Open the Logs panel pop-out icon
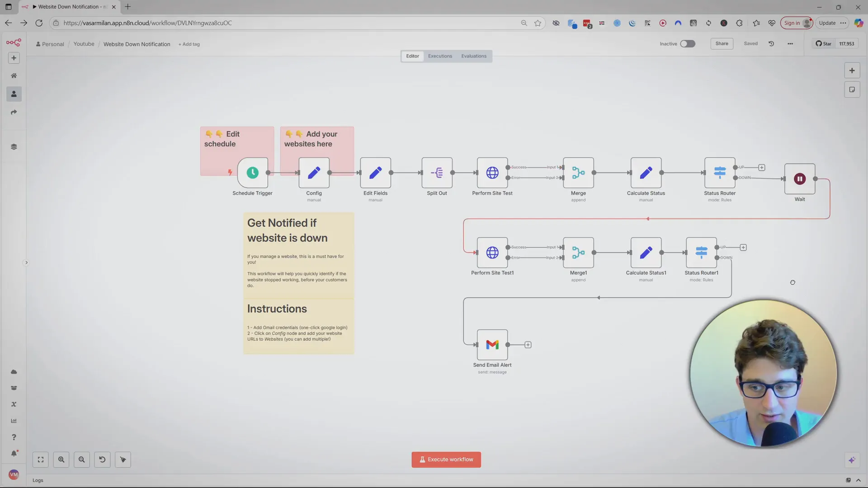Image resolution: width=868 pixels, height=488 pixels. 848,480
